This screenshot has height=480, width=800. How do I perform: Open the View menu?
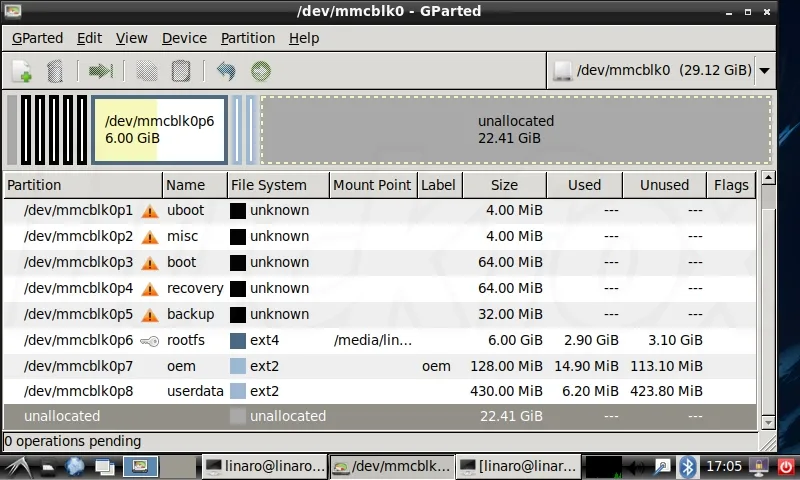(131, 38)
